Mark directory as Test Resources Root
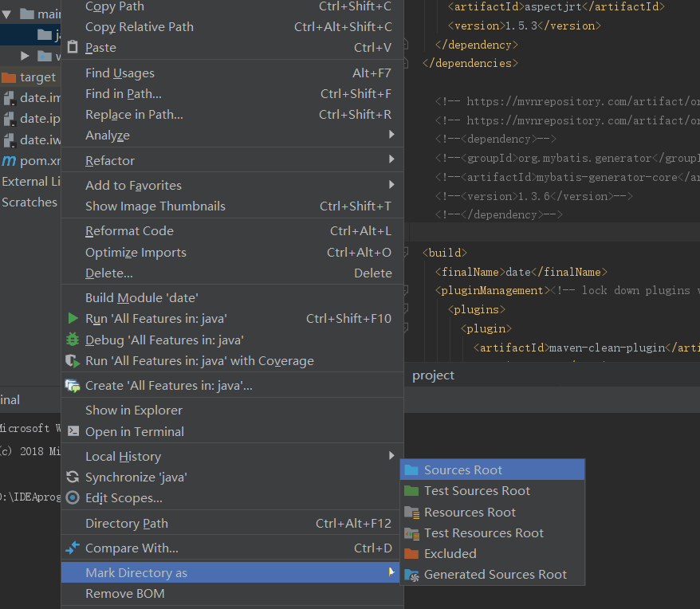This screenshot has width=700, height=609. [493, 533]
